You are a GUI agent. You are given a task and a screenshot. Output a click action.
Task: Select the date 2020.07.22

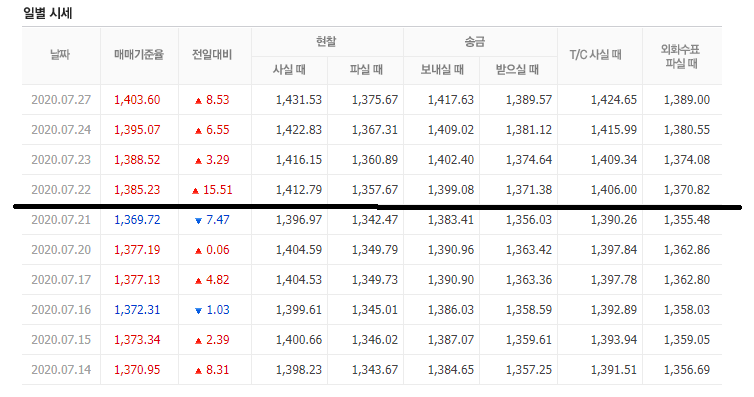(61, 190)
